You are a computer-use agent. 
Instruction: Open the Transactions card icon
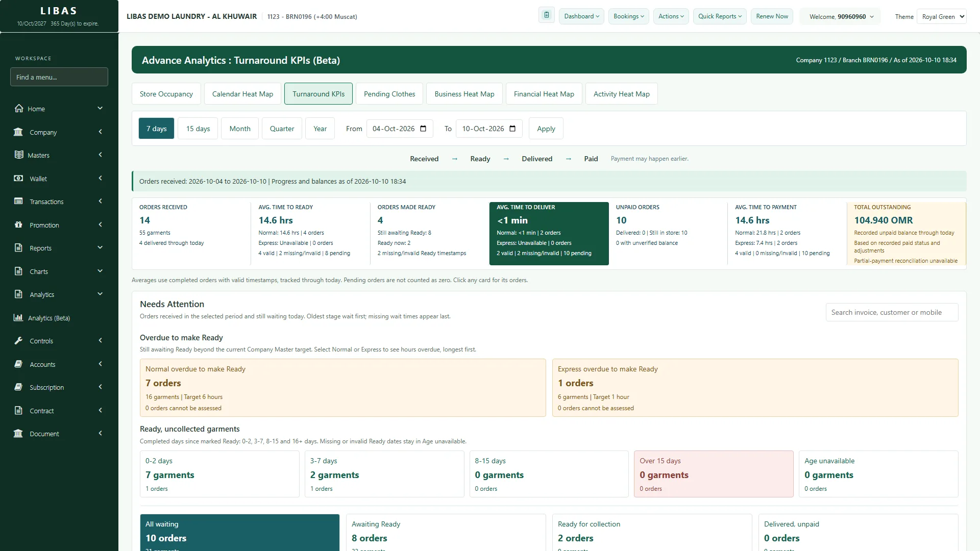click(18, 201)
